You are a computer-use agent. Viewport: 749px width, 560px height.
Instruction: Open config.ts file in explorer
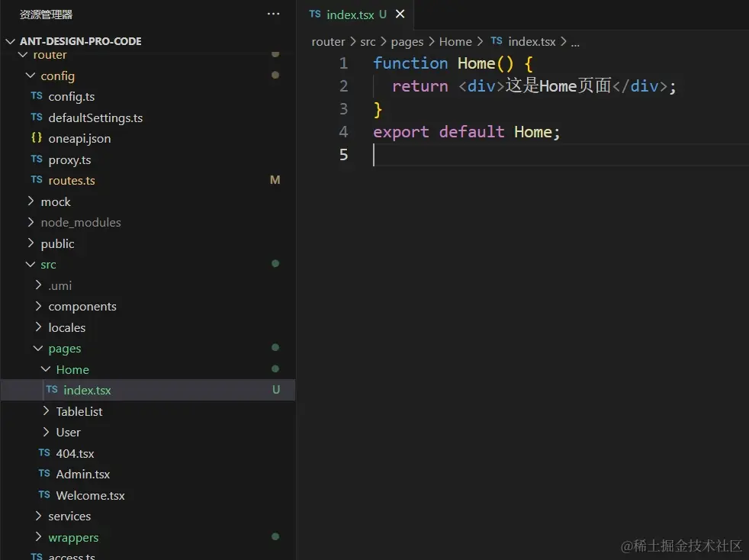[72, 97]
